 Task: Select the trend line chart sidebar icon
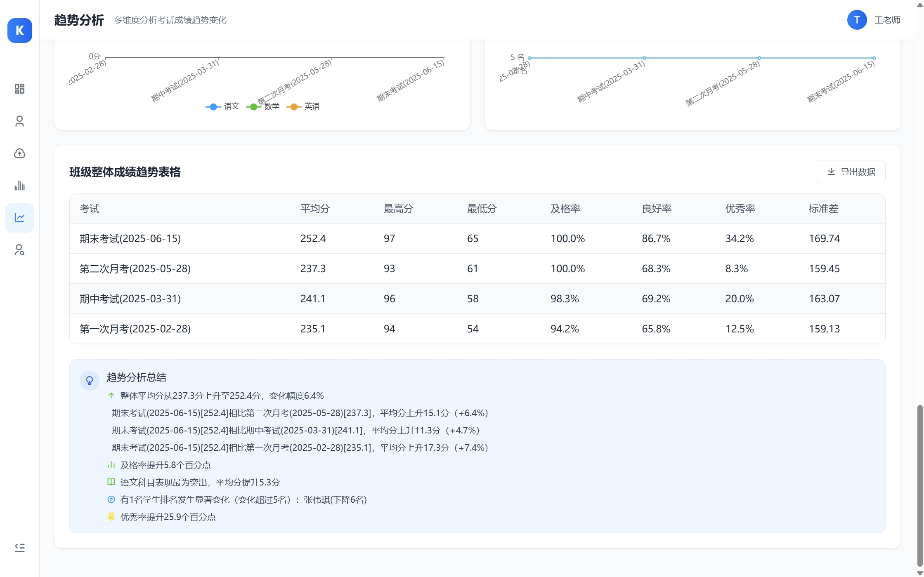click(19, 218)
